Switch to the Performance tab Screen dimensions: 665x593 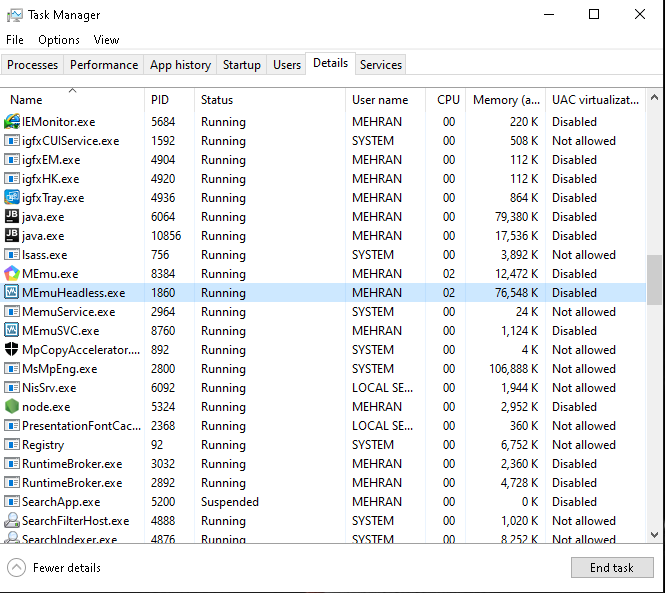pos(104,65)
